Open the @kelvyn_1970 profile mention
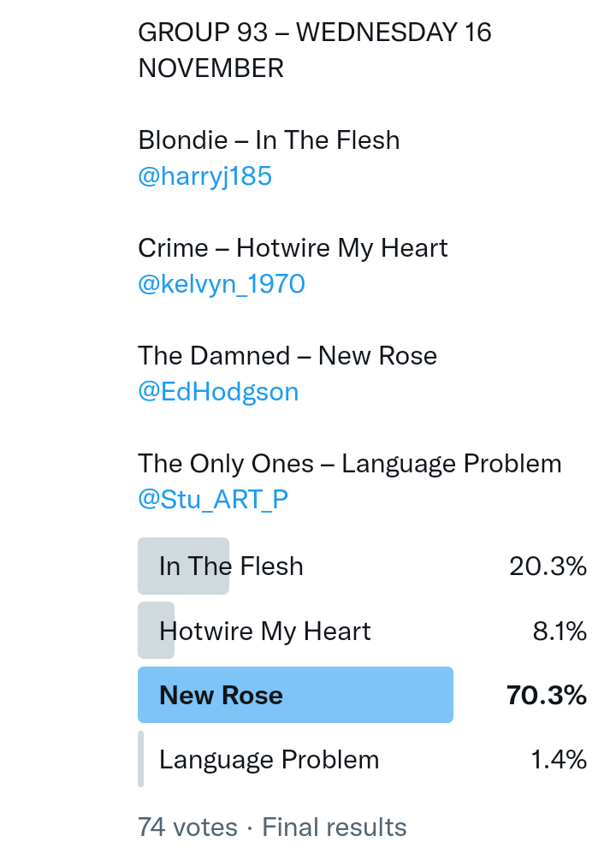Viewport: 616px width, 854px height. pos(221,284)
